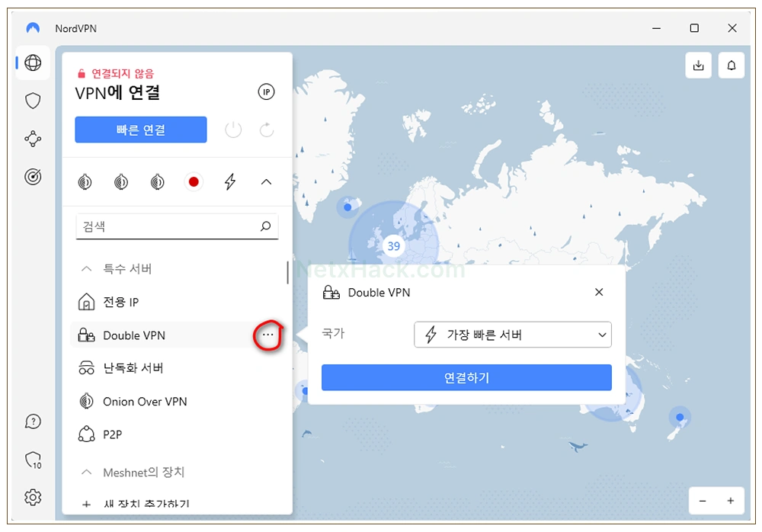This screenshot has height=532, width=762.
Task: Select Onion Over VPN in the list
Action: pos(175,401)
